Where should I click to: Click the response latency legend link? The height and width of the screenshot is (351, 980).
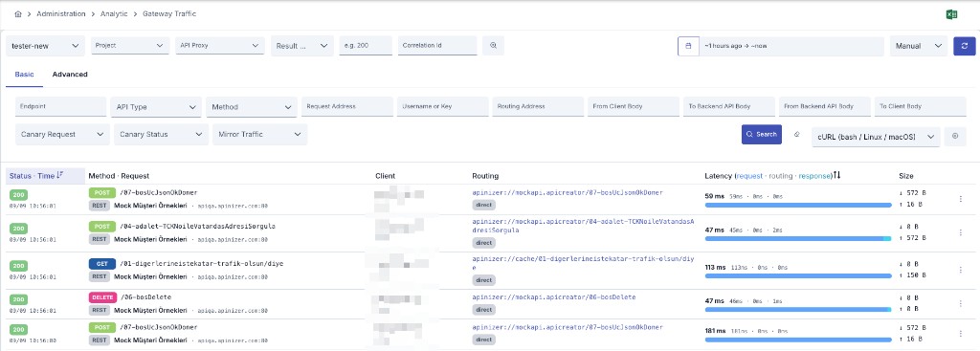[x=815, y=176]
